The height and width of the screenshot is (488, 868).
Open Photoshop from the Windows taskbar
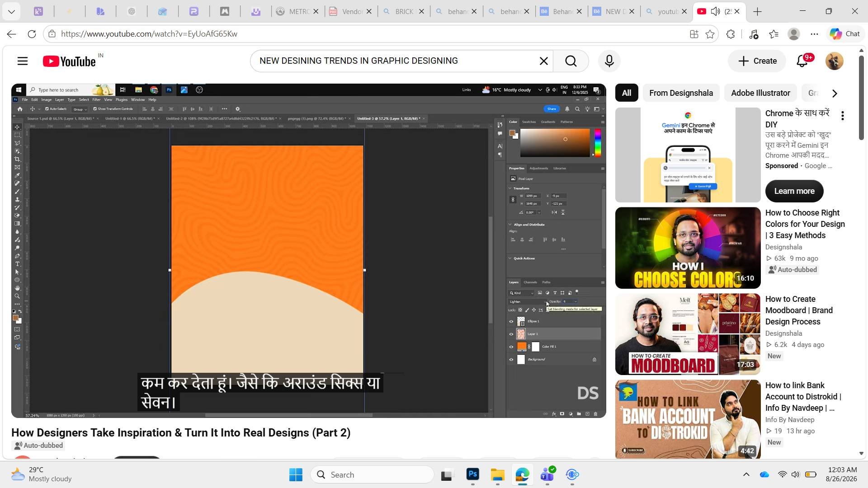coord(472,474)
